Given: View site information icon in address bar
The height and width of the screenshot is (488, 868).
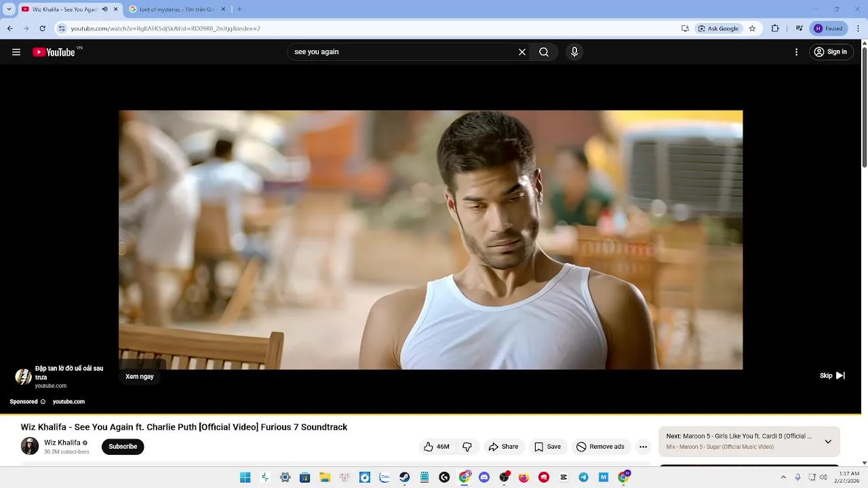Looking at the screenshot, I should click(62, 28).
